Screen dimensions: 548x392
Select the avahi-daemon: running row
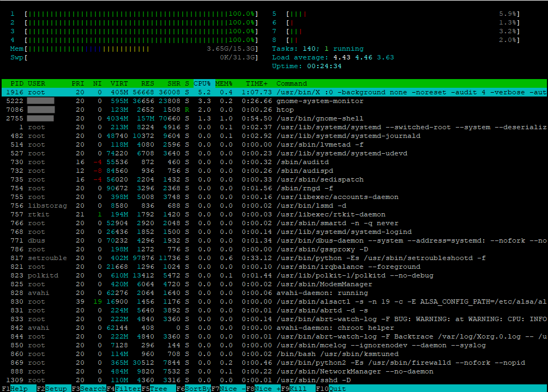pos(274,293)
